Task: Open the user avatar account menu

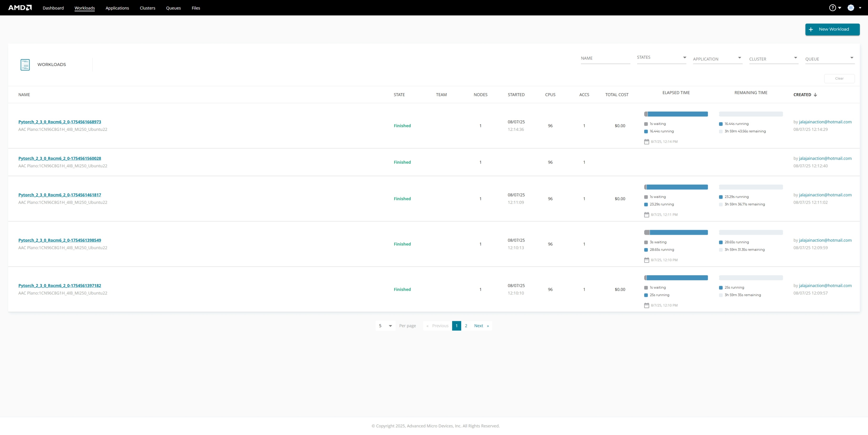Action: (x=851, y=8)
